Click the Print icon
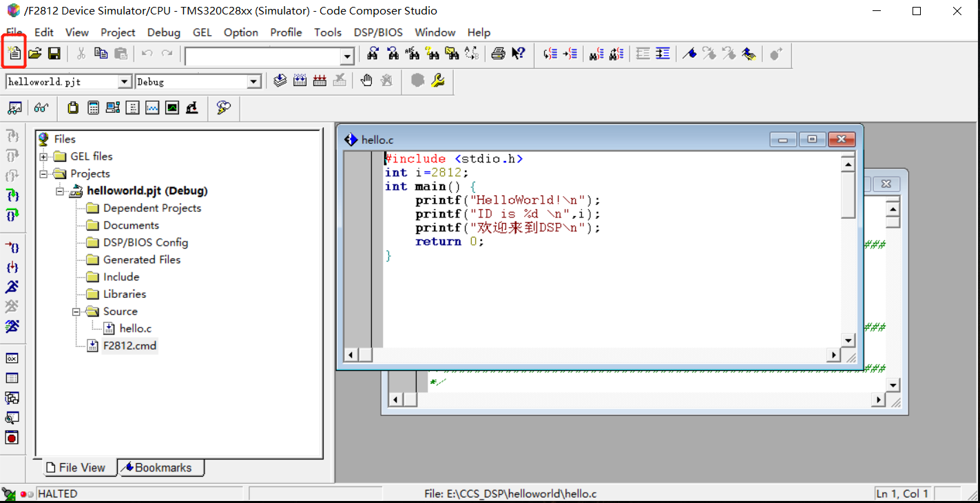This screenshot has width=980, height=503. [x=498, y=54]
